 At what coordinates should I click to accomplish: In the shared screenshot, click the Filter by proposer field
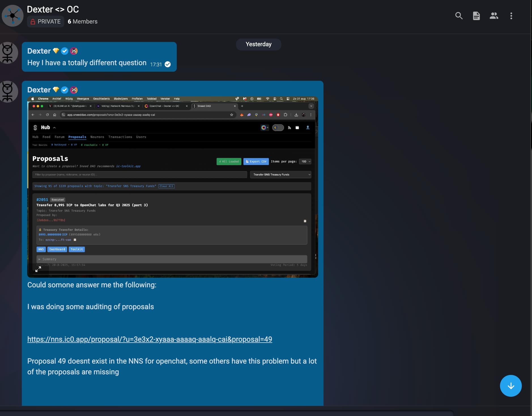pyautogui.click(x=140, y=175)
